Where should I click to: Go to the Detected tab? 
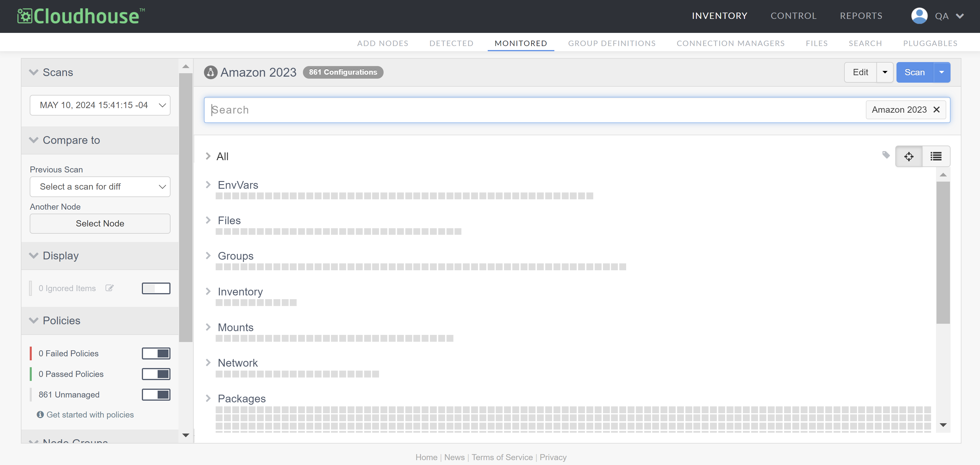(x=451, y=43)
